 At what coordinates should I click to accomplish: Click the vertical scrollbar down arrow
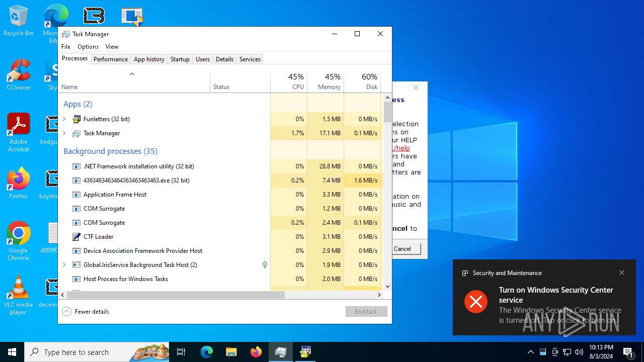[x=387, y=287]
